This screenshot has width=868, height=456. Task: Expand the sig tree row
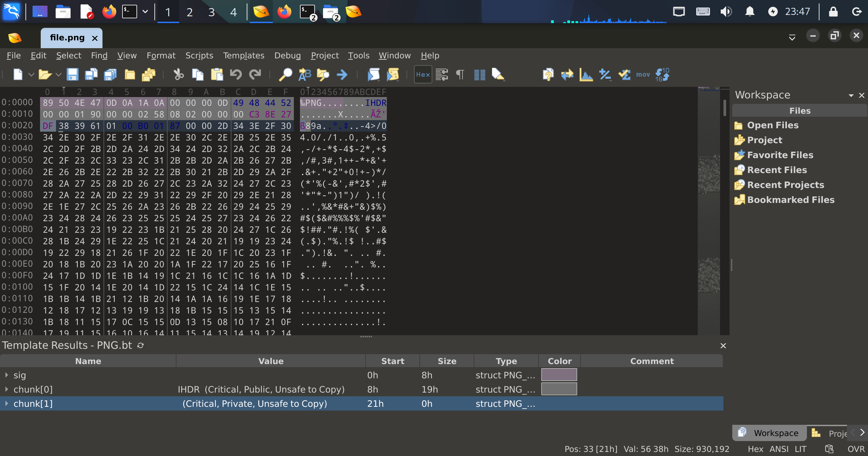[x=6, y=375]
